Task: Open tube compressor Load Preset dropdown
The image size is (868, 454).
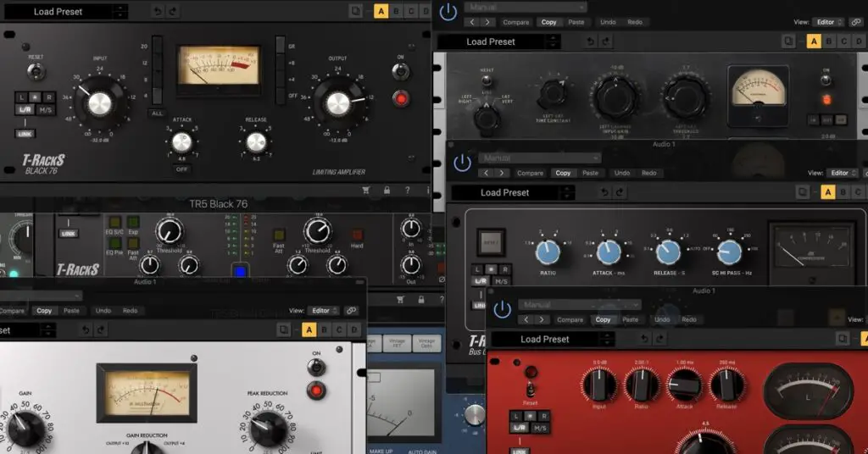Action: [498, 42]
